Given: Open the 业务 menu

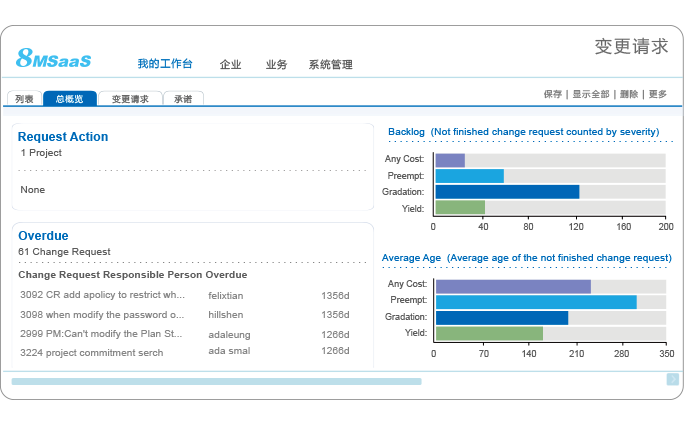Looking at the screenshot, I should (276, 65).
